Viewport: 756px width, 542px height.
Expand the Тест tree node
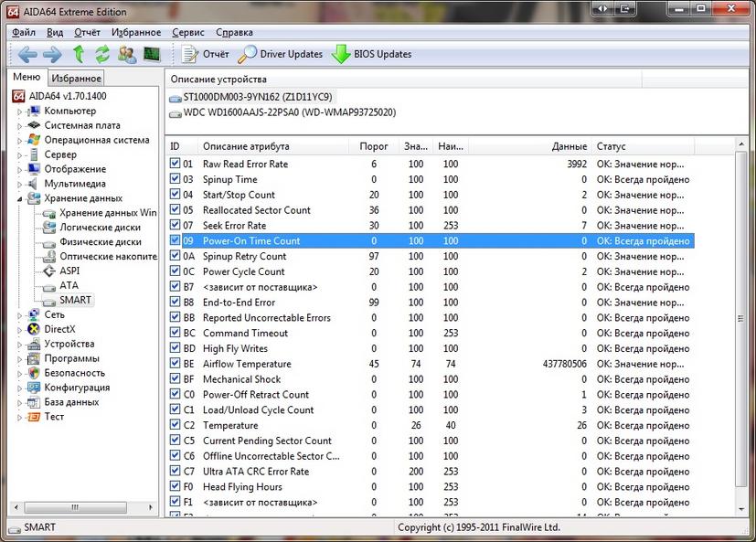[x=20, y=418]
